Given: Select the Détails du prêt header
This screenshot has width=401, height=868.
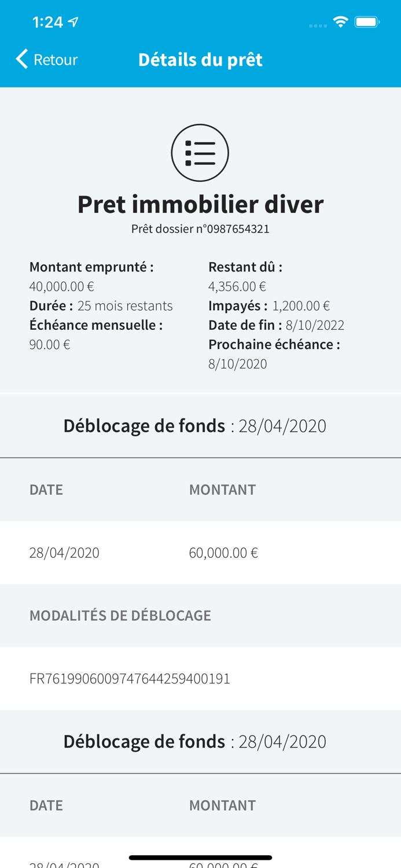Looking at the screenshot, I should 200,59.
